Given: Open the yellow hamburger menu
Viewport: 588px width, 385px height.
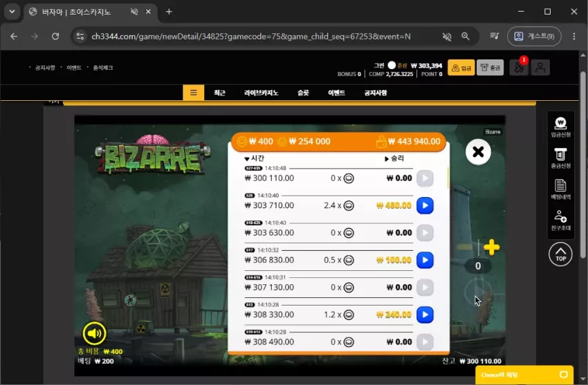Looking at the screenshot, I should coord(194,93).
